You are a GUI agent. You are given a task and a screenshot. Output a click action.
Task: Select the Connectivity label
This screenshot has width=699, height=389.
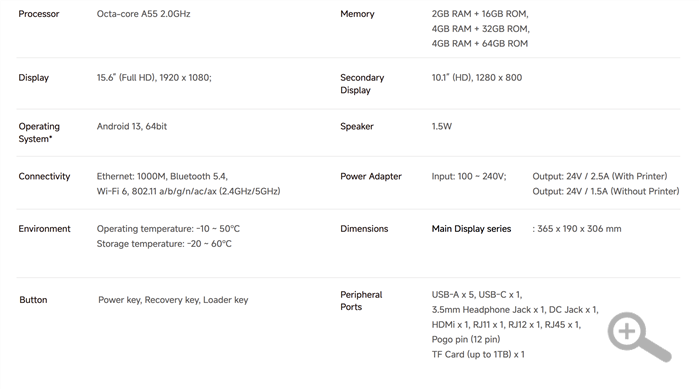(x=44, y=176)
